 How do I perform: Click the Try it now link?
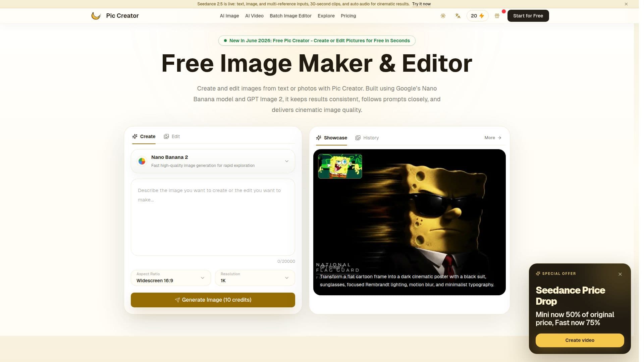tap(421, 4)
